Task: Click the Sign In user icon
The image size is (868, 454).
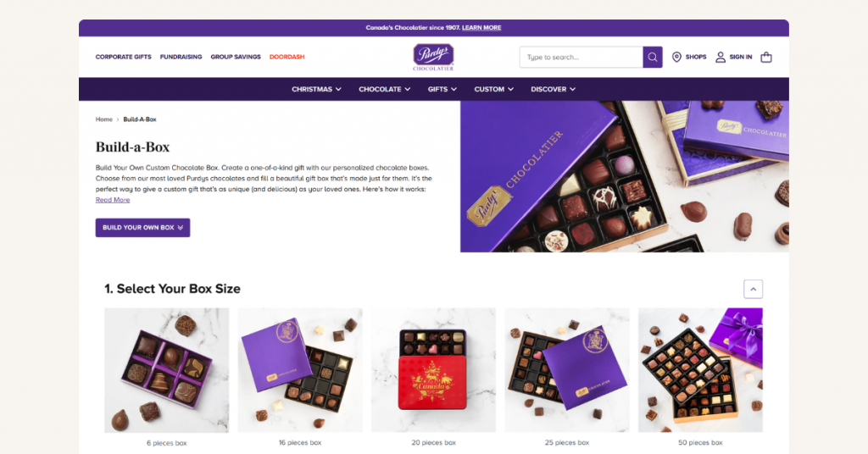Action: 721,57
